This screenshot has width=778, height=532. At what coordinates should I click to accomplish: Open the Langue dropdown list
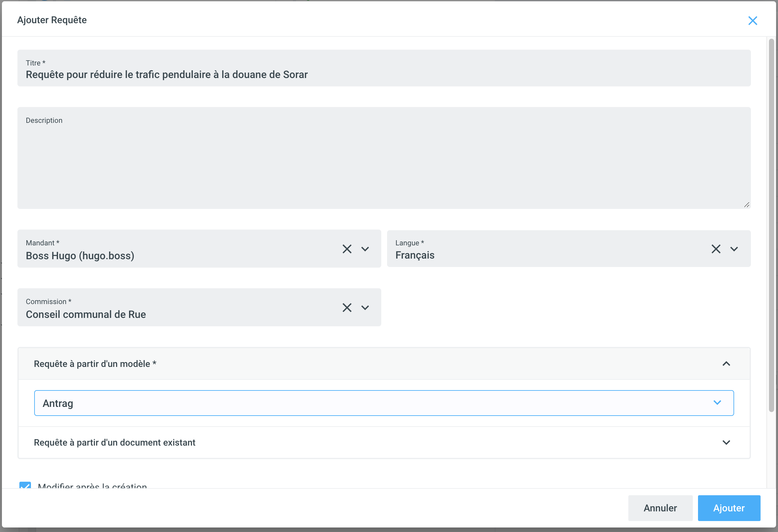click(x=734, y=249)
